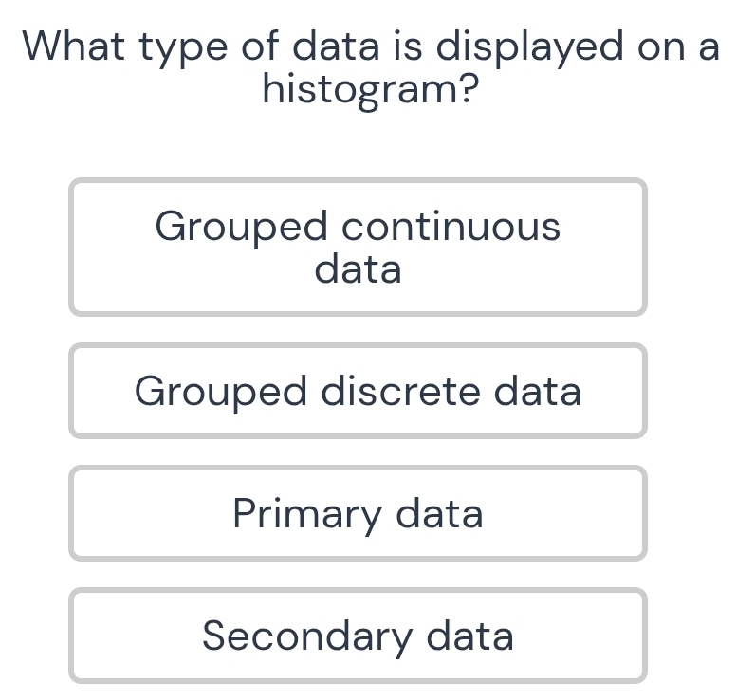Click the histogram question text
This screenshot has width=736, height=700.
[370, 68]
